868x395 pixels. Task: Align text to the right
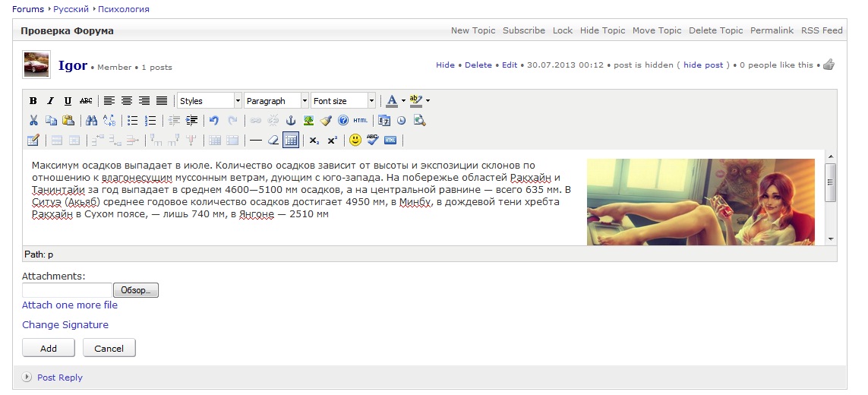click(144, 101)
